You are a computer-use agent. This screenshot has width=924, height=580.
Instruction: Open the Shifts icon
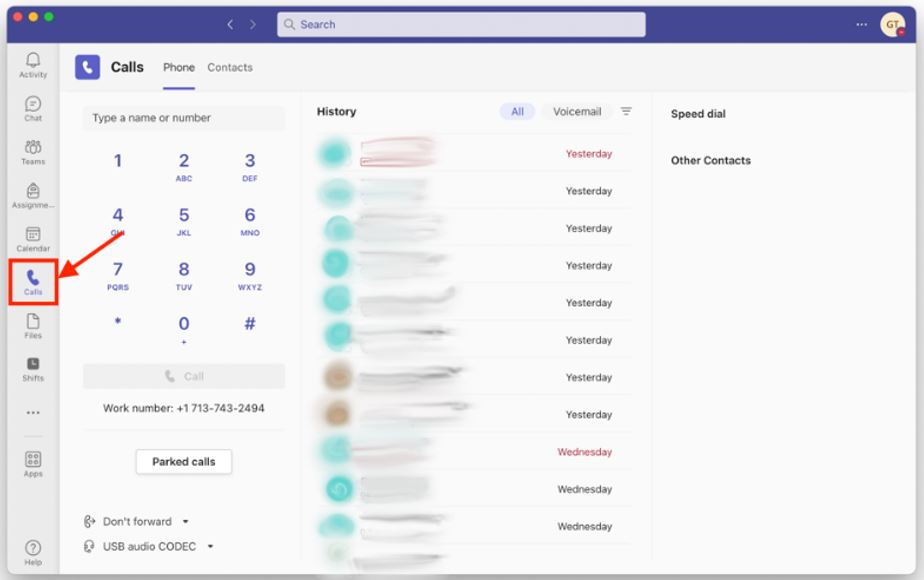(x=33, y=371)
